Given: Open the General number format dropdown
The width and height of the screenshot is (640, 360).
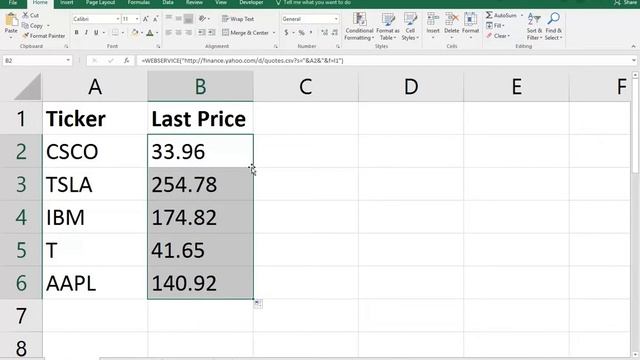Looking at the screenshot, I should click(336, 19).
